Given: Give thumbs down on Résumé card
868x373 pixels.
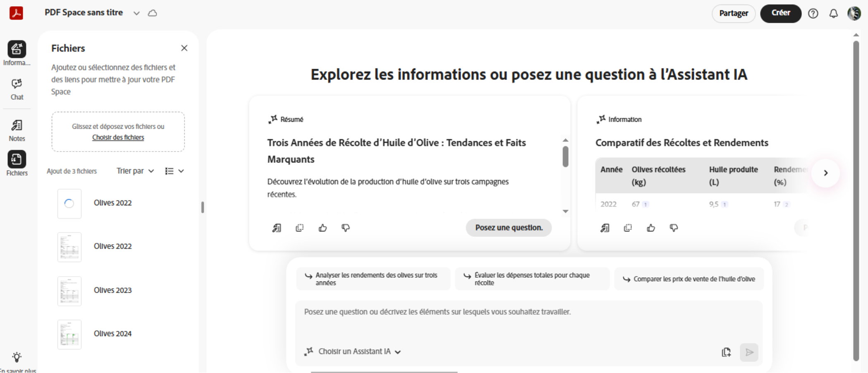Looking at the screenshot, I should click(x=346, y=228).
